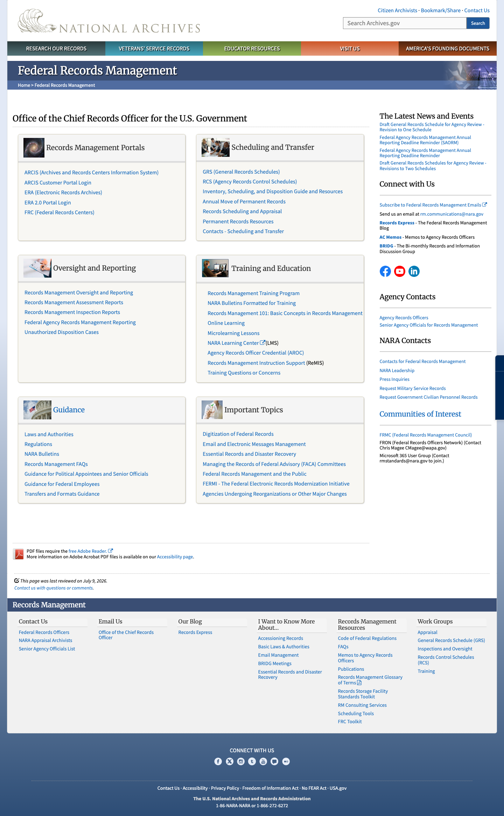Image resolution: width=504 pixels, height=816 pixels.
Task: Click the red Adobe PDF icon
Action: coord(18,554)
